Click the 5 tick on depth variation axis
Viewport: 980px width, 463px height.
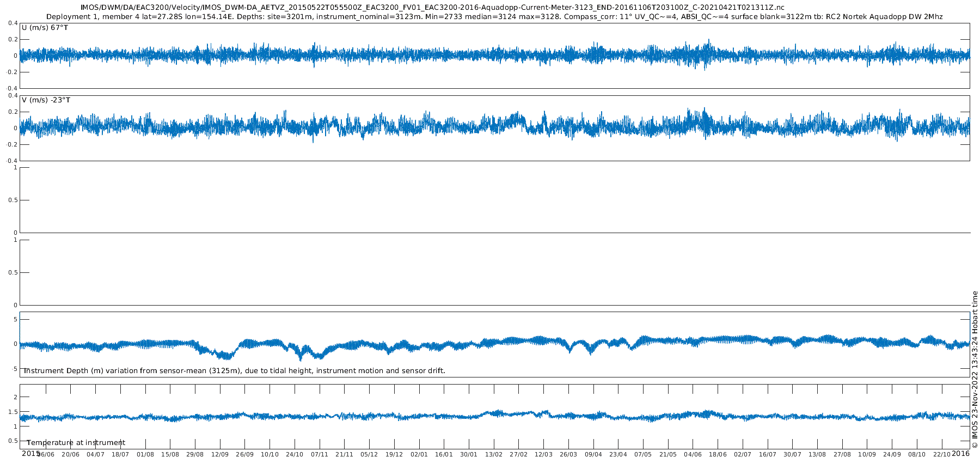coord(15,319)
